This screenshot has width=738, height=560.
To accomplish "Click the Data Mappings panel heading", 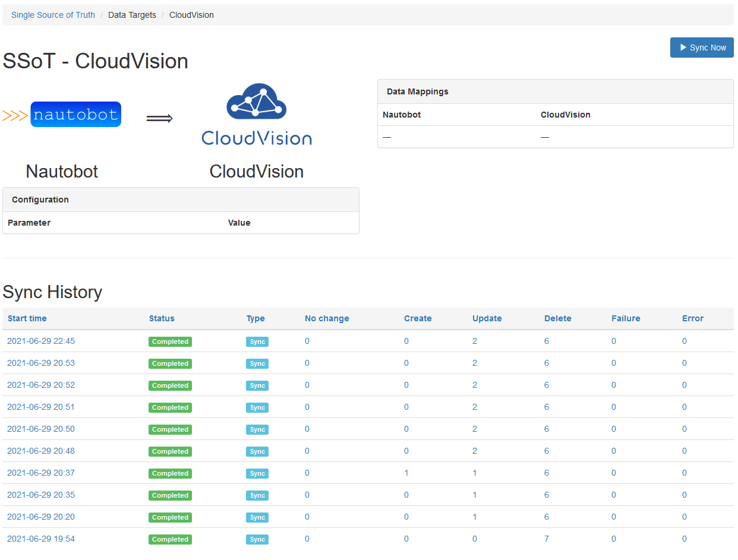I will [x=556, y=91].
